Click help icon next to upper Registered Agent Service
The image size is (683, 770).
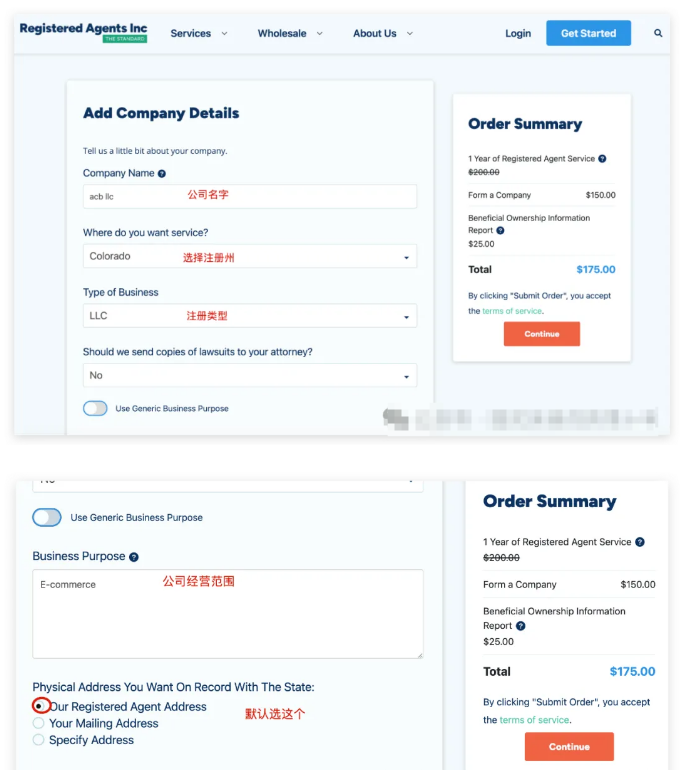(602, 159)
